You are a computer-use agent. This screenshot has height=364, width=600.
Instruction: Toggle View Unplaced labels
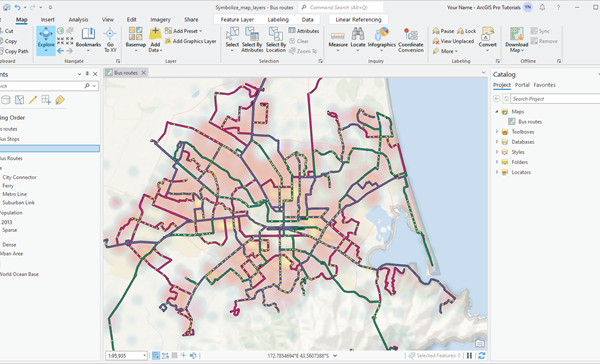click(x=453, y=41)
